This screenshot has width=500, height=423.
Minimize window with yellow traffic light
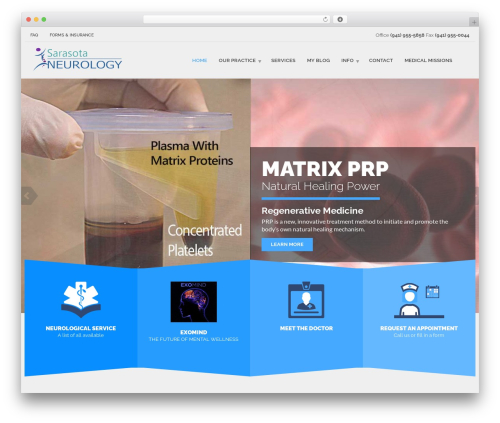[36, 20]
